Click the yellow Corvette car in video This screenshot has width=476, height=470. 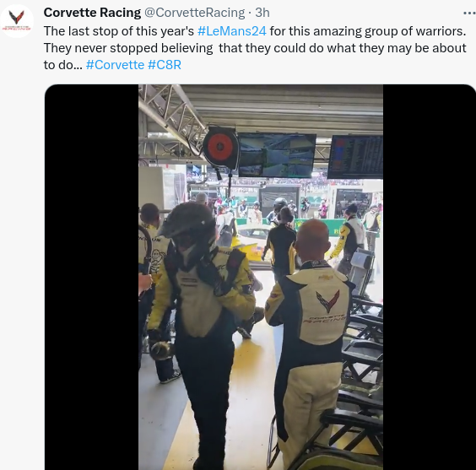250,243
